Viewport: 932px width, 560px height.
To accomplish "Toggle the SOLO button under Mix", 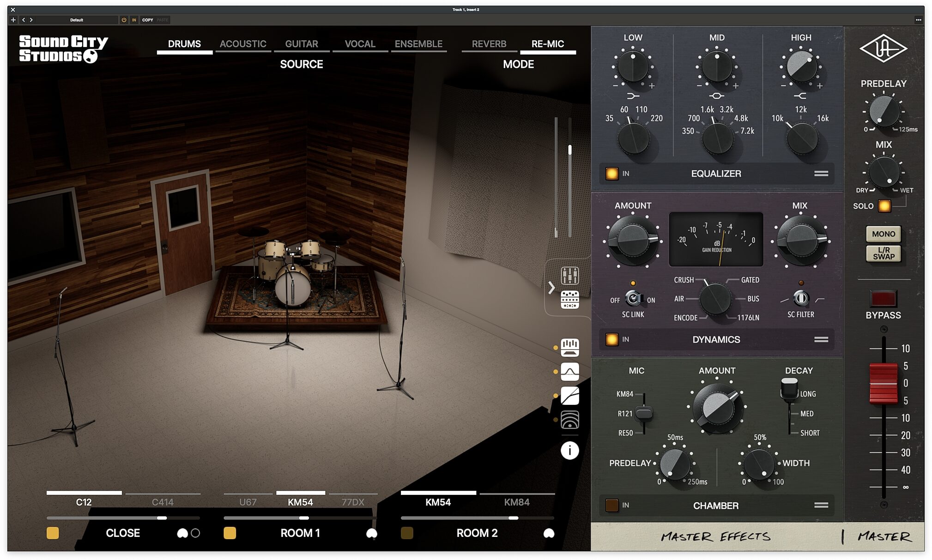I will [x=884, y=206].
